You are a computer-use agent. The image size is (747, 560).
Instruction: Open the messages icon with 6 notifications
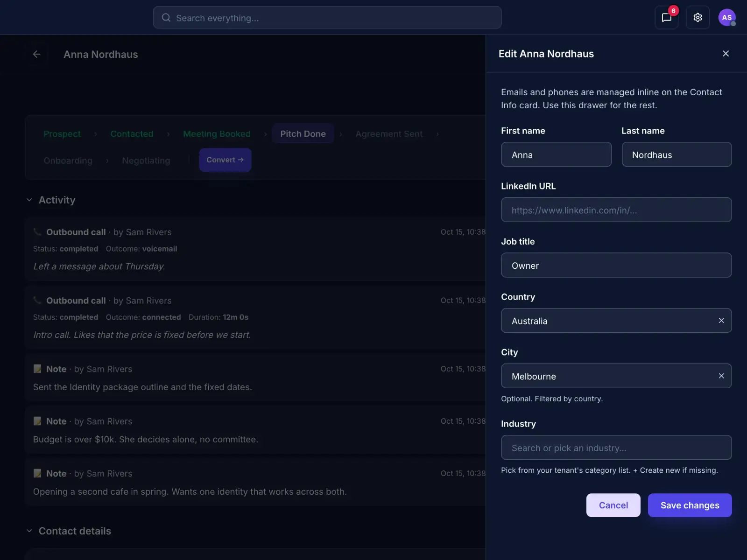coord(666,18)
